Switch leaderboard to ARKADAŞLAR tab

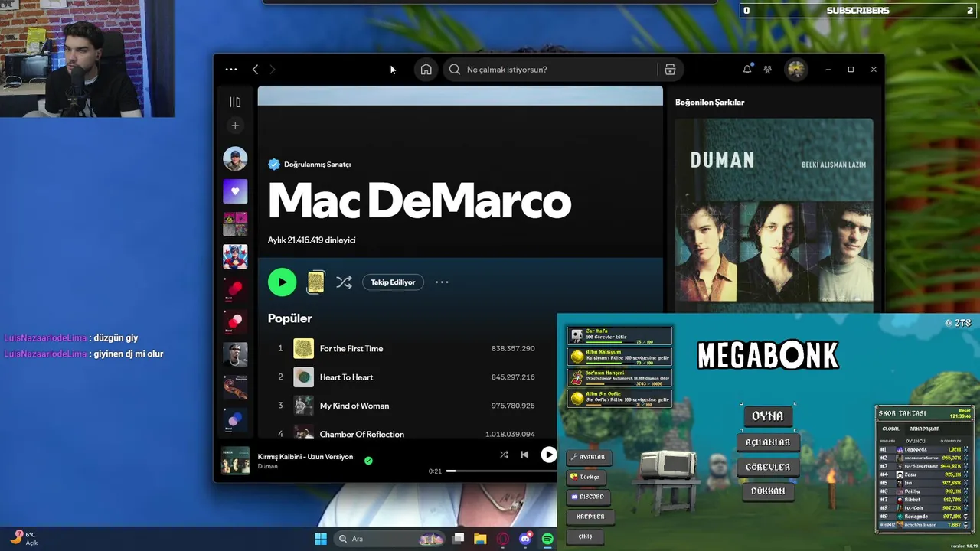coord(924,429)
